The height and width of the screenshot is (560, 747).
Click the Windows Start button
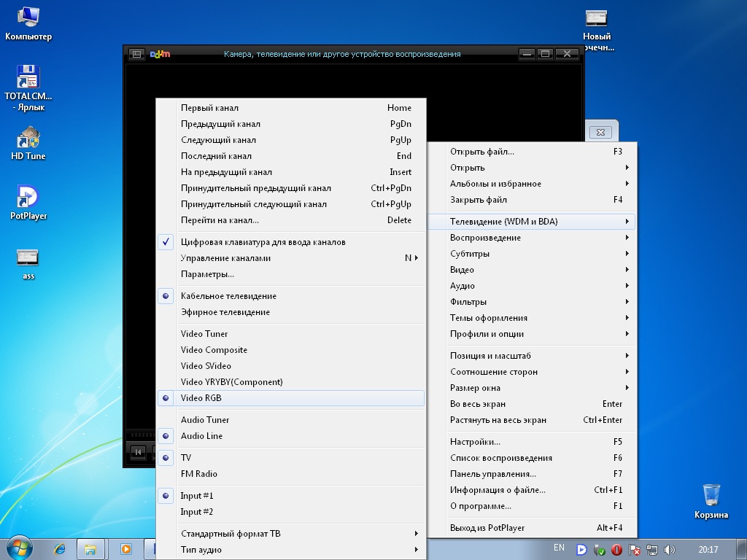pos(19,548)
